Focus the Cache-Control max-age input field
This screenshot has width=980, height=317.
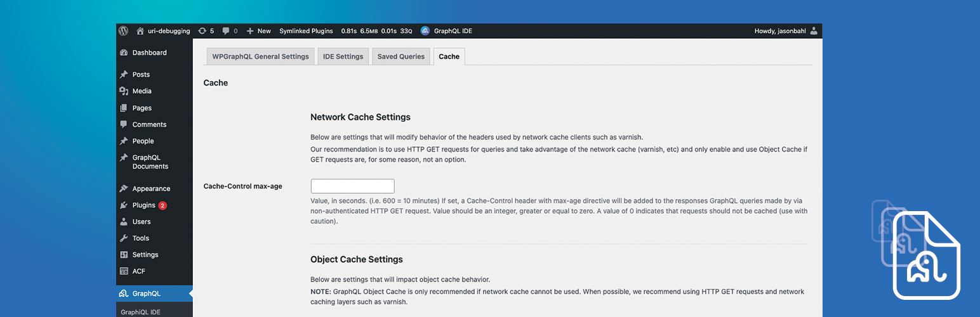click(352, 186)
